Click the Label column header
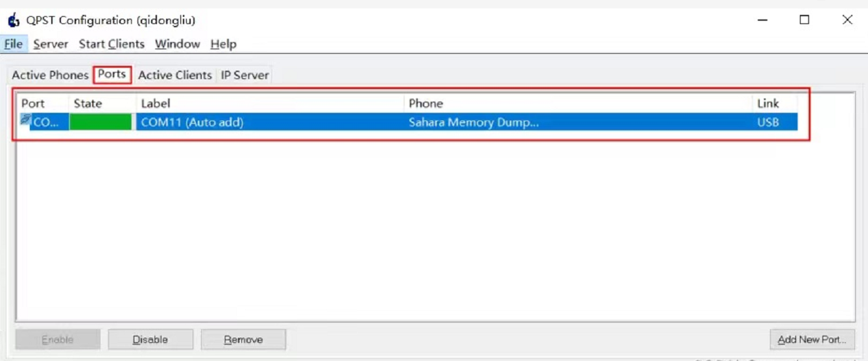This screenshot has width=868, height=361. click(270, 104)
